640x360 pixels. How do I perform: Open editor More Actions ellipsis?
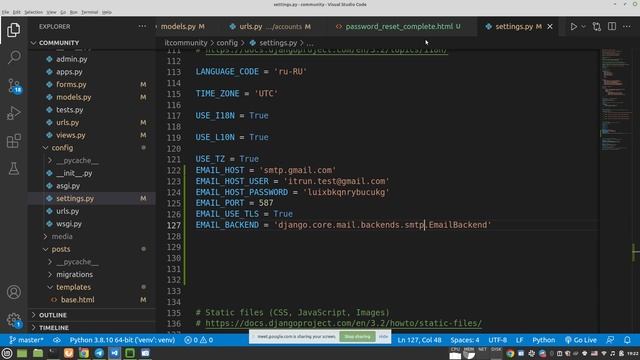pyautogui.click(x=627, y=27)
